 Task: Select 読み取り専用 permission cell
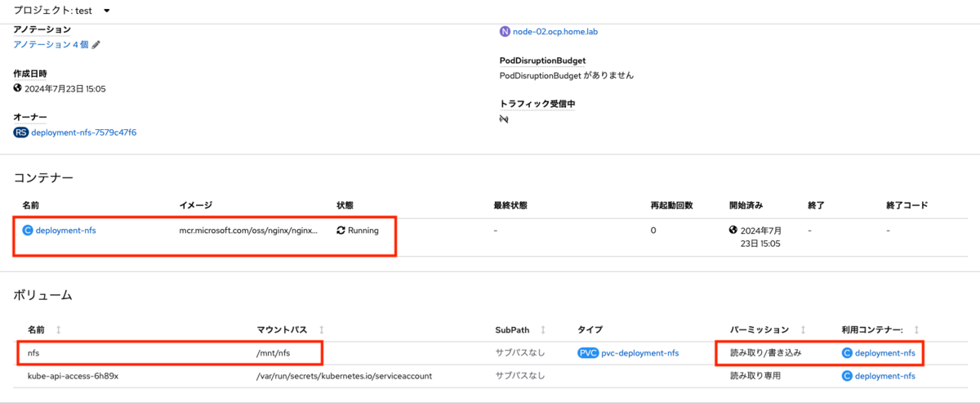pyautogui.click(x=755, y=376)
